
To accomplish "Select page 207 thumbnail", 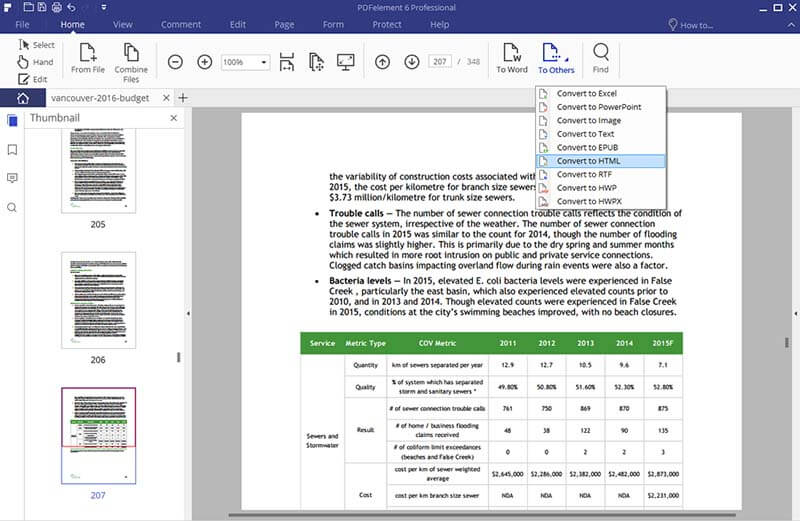I will click(98, 435).
